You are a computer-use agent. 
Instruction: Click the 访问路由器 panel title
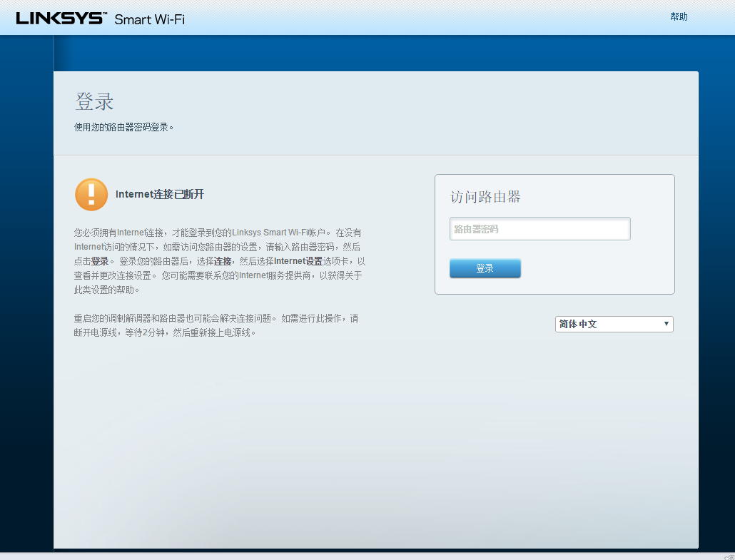486,196
